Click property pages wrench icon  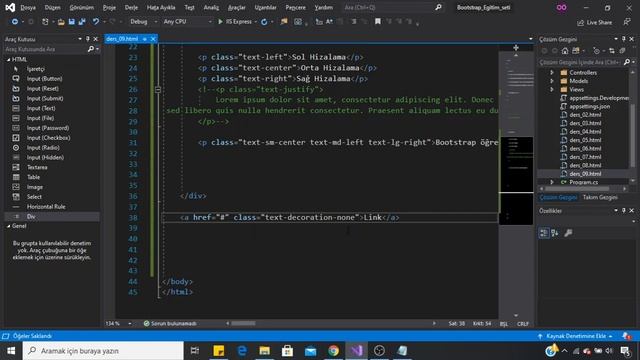pyautogui.click(x=568, y=233)
